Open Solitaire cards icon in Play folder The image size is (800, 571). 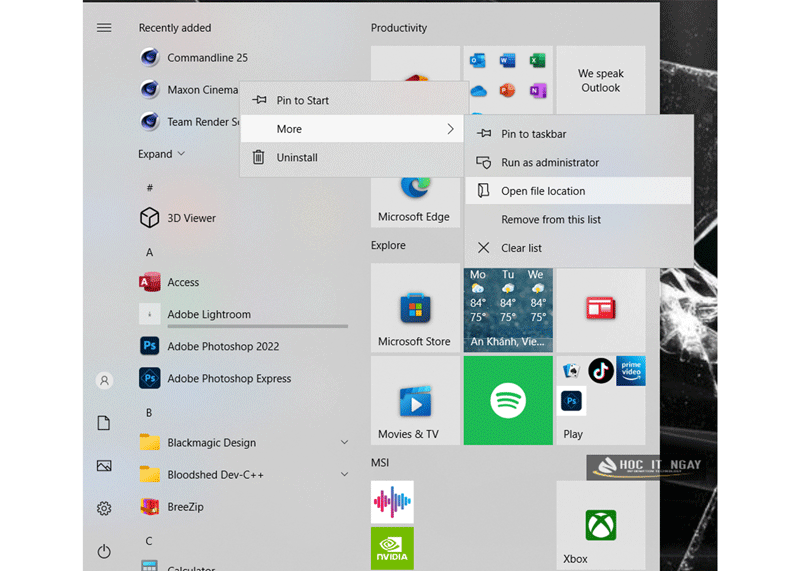571,370
